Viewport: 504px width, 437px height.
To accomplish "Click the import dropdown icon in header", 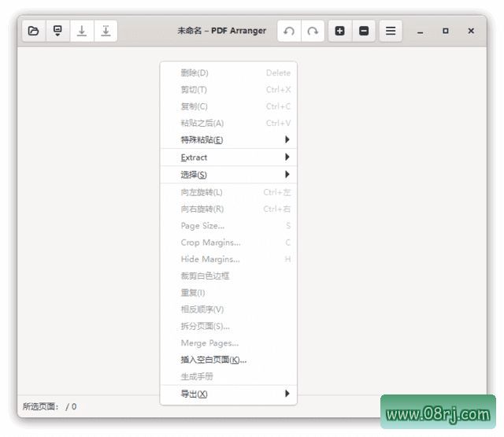I will pos(57,31).
